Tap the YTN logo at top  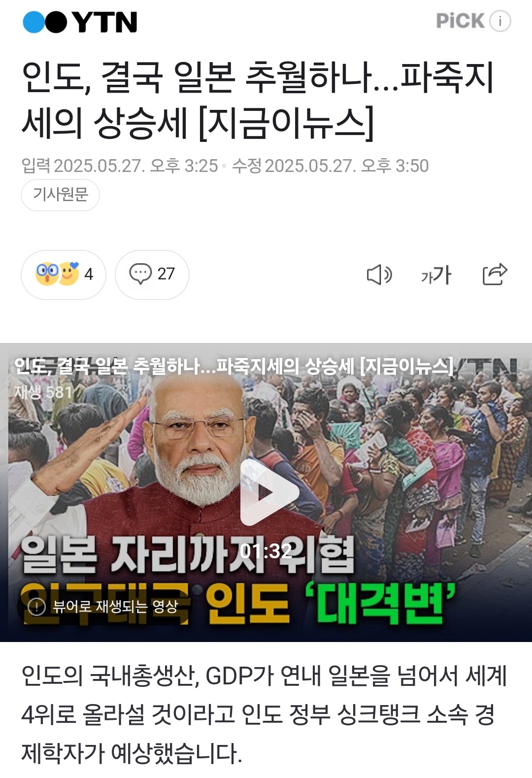(80, 22)
